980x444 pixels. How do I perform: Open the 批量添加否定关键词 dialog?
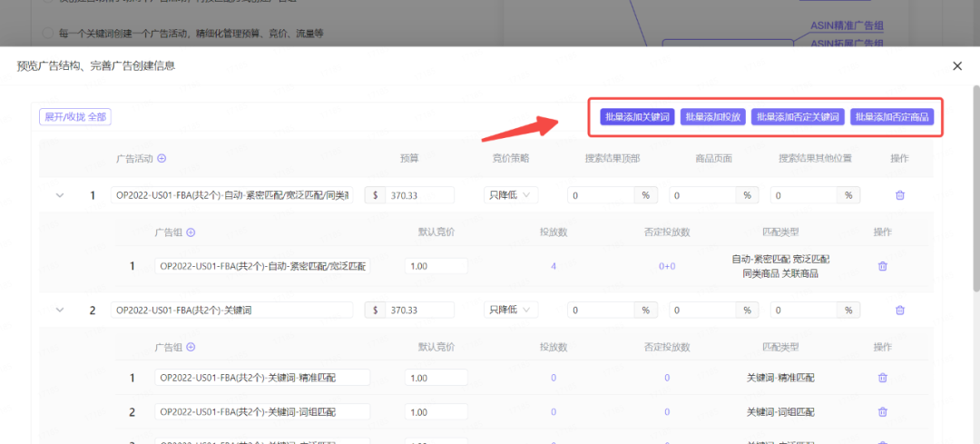pyautogui.click(x=799, y=117)
